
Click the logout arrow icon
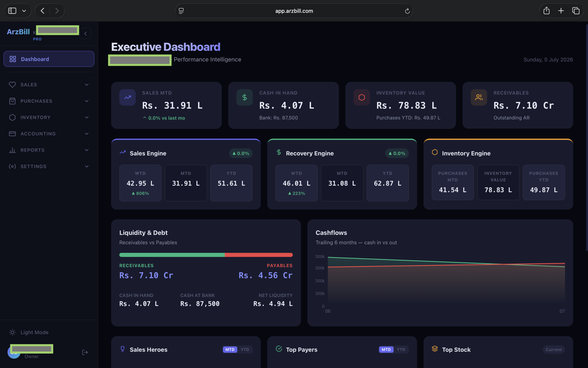pos(85,352)
